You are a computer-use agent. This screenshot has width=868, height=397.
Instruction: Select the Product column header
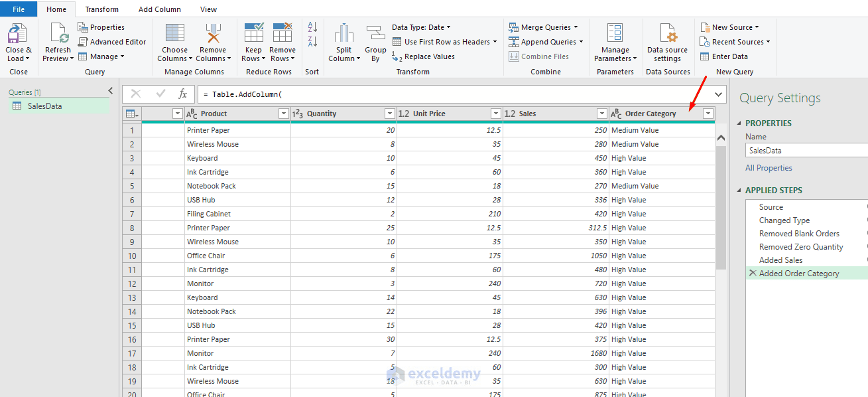pos(237,114)
